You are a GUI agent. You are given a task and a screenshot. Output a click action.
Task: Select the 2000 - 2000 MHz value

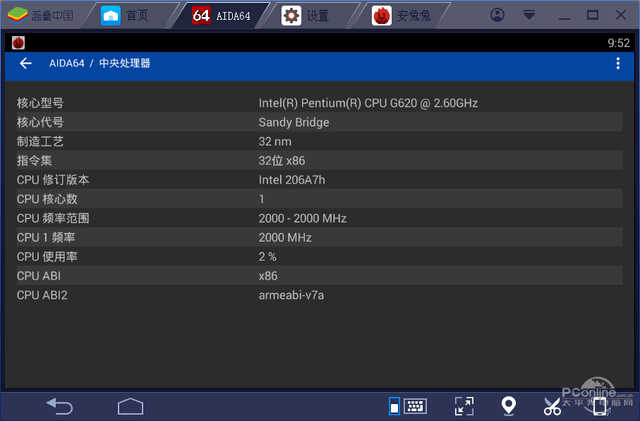pyautogui.click(x=302, y=218)
